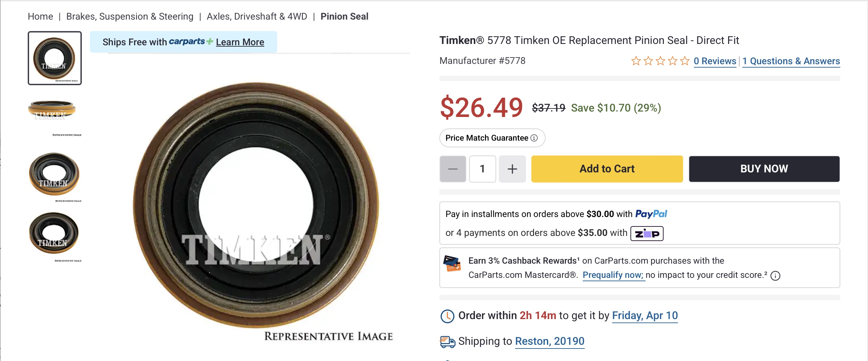This screenshot has width=868, height=361.
Task: Change shipping location Reston, 20190
Action: tap(550, 341)
